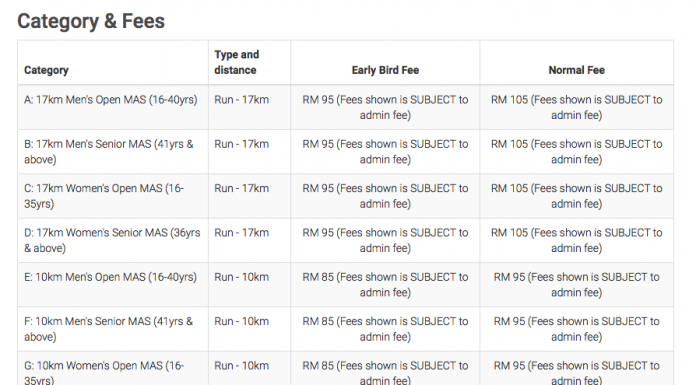Click category F: 10km Men's Senior MAS
The height and width of the screenshot is (385, 696).
point(108,329)
